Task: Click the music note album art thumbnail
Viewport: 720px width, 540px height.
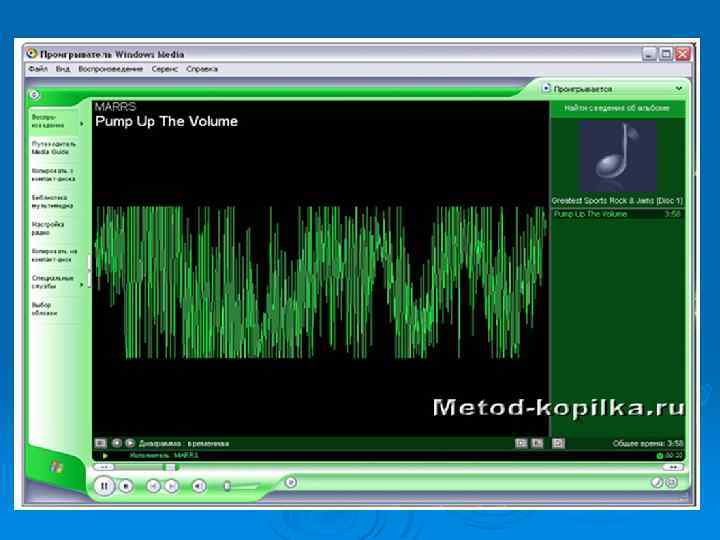Action: pos(618,156)
